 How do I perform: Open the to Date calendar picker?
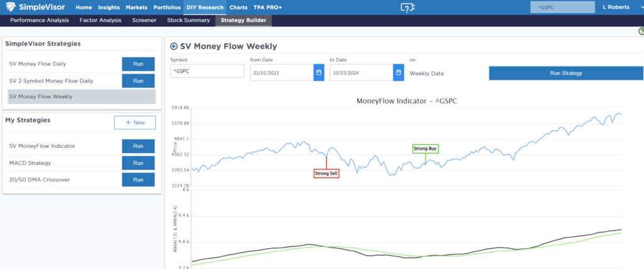398,73
